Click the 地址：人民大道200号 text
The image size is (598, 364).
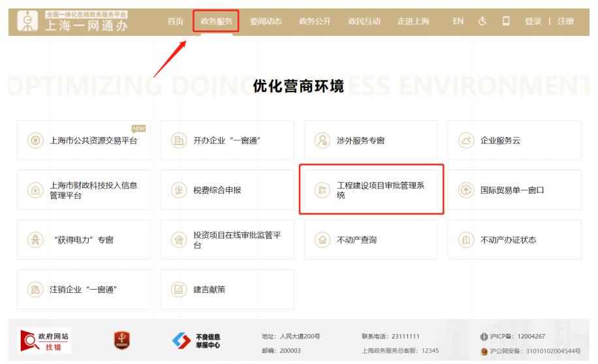291,336
